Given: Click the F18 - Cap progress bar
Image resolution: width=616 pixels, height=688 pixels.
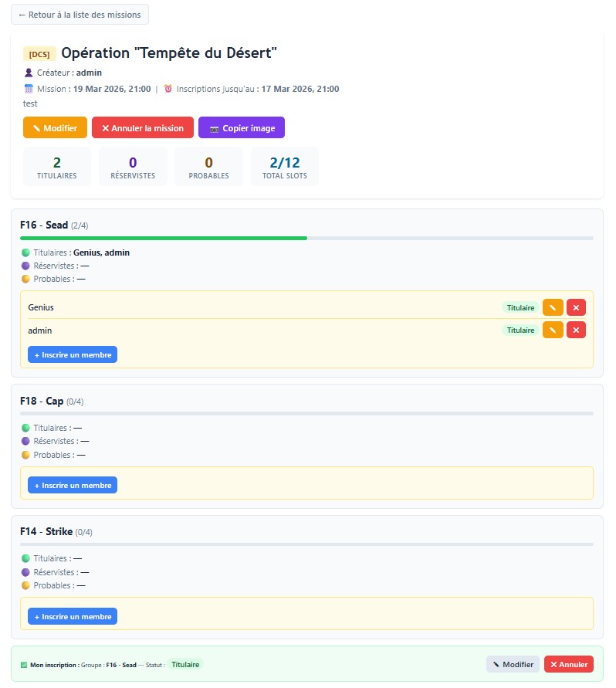Looking at the screenshot, I should click(x=306, y=413).
